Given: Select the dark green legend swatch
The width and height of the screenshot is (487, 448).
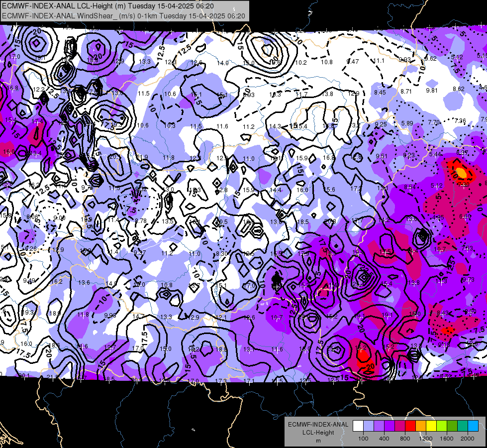Looking at the screenshot, I should [452, 426].
